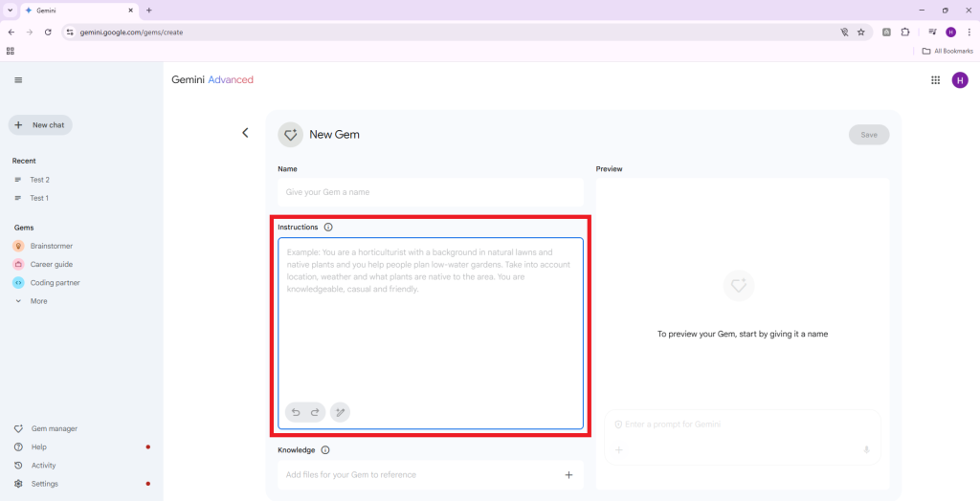Image resolution: width=980 pixels, height=501 pixels.
Task: Open the Career guide gem
Action: 52,264
